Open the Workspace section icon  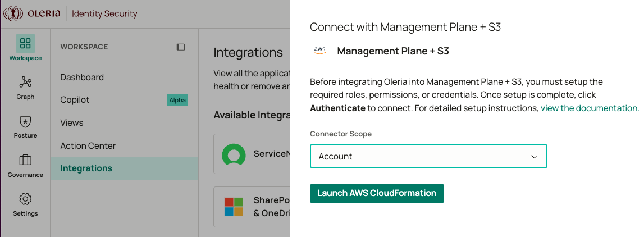click(x=25, y=44)
